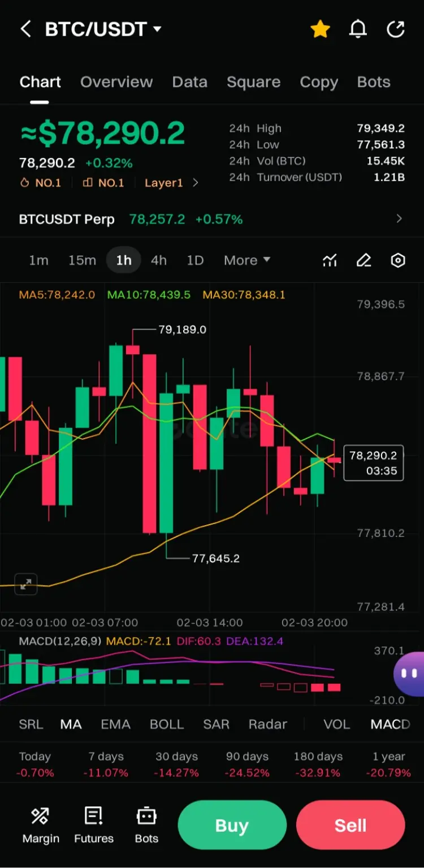Viewport: 424px width, 868px height.
Task: Tap the current price label 78,290.2 on chart
Action: (373, 463)
